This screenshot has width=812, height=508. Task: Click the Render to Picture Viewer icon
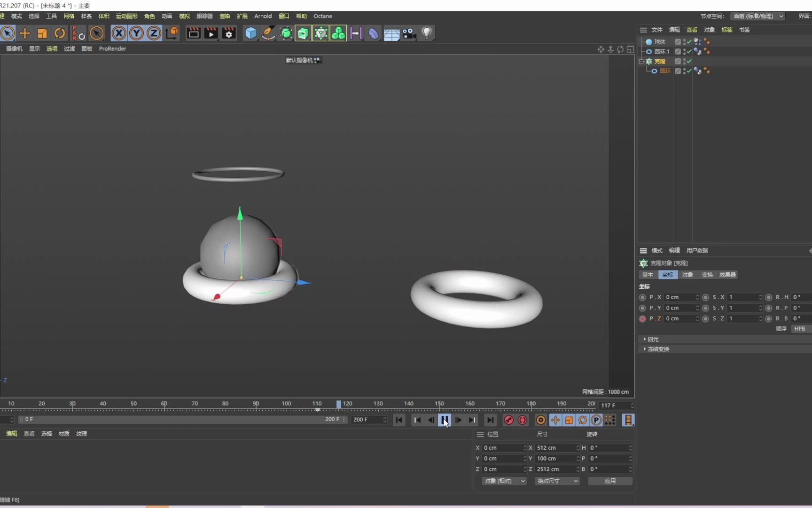(211, 33)
